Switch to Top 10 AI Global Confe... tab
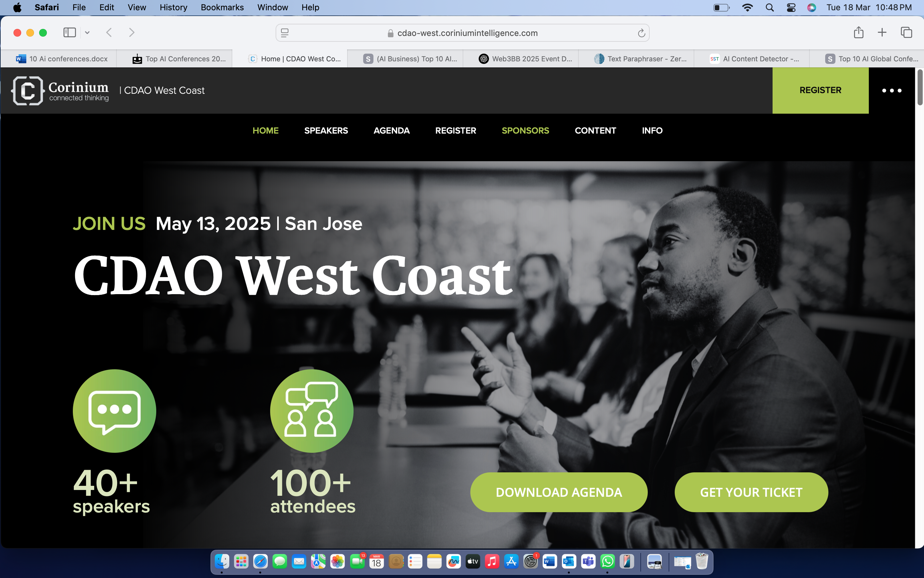The width and height of the screenshot is (924, 578). [x=867, y=59]
